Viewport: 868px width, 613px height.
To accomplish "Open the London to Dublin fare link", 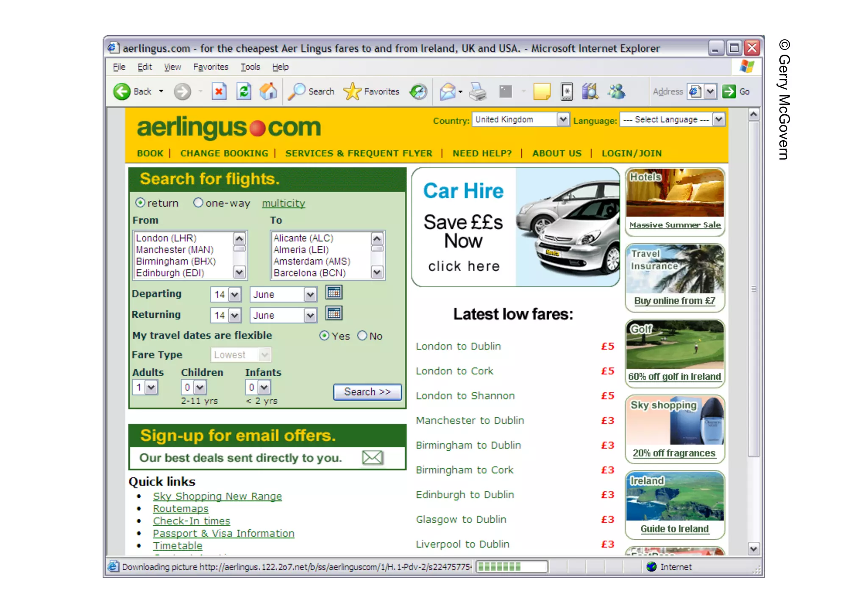I will tap(458, 346).
